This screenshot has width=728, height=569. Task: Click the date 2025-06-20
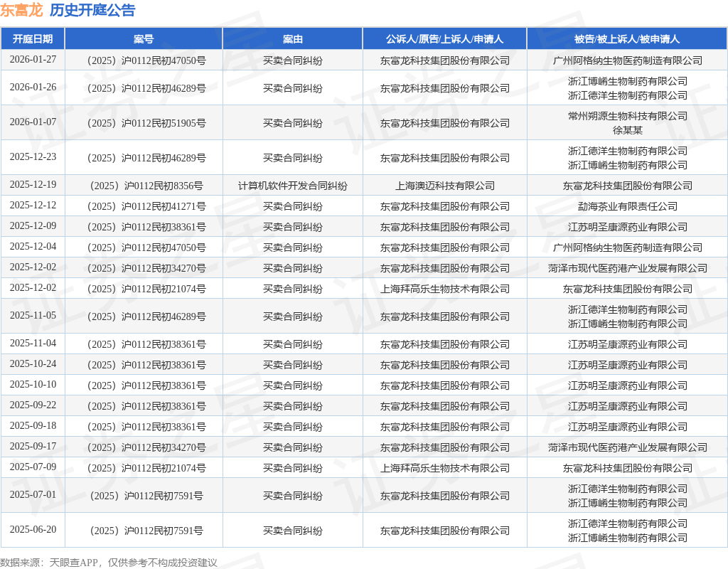coord(33,530)
